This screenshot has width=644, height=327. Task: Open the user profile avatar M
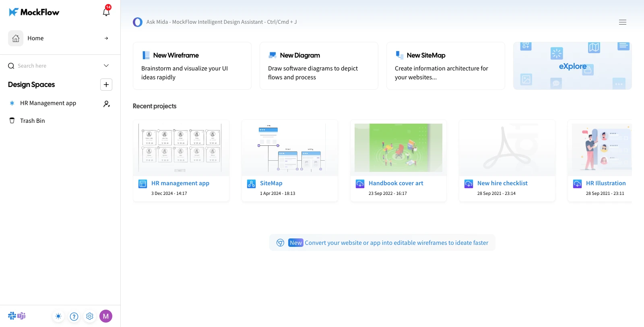pyautogui.click(x=106, y=316)
